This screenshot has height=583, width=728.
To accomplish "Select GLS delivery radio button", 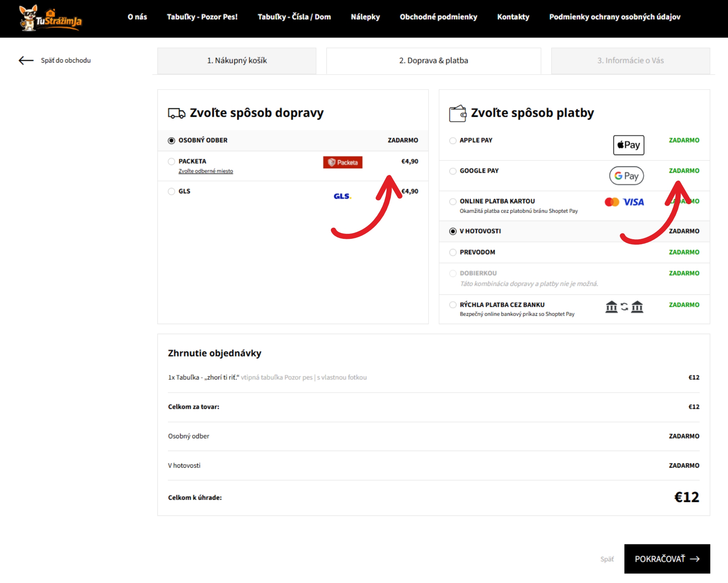I will coord(171,191).
